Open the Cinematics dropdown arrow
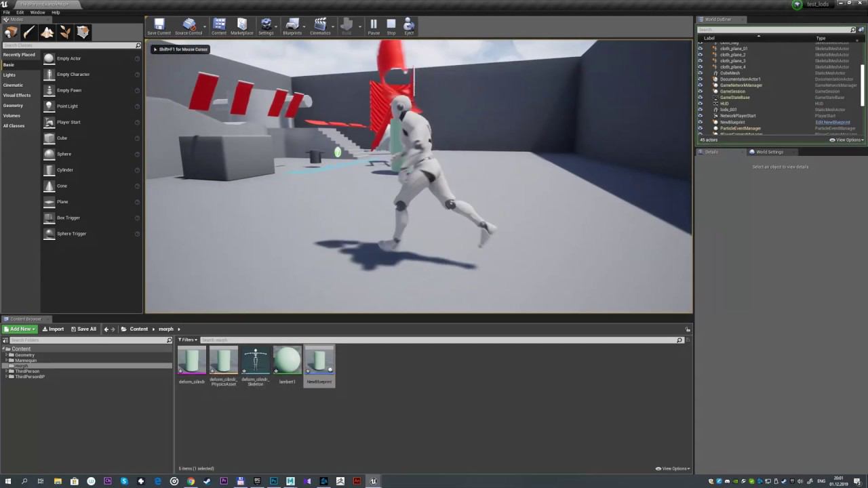 click(x=333, y=27)
